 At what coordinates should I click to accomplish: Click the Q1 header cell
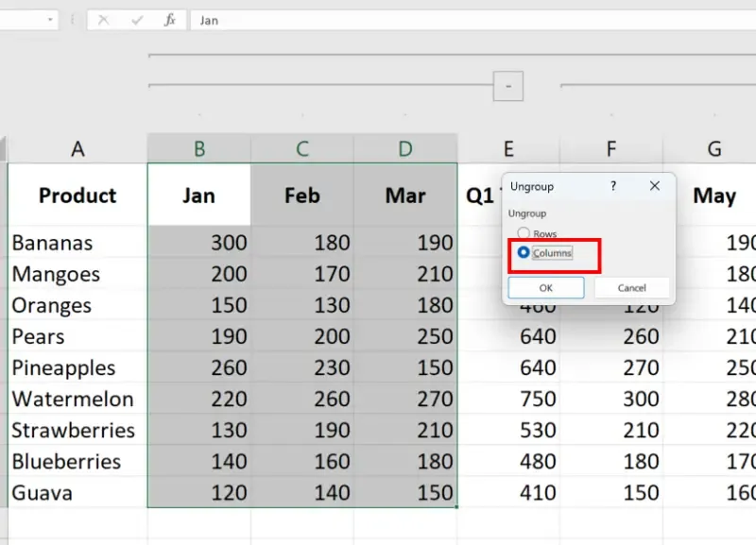480,195
